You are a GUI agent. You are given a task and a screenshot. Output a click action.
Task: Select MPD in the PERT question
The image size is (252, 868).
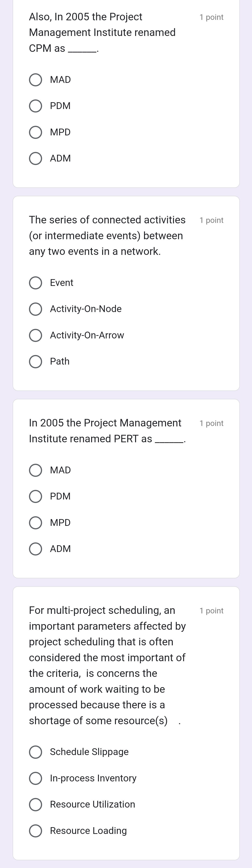click(36, 522)
